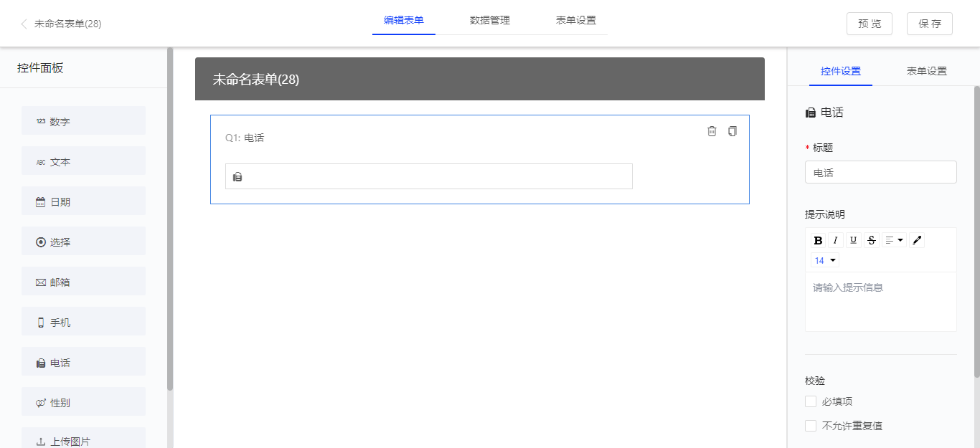This screenshot has width=980, height=448.
Task: Click the 预览 preview button
Action: point(869,24)
